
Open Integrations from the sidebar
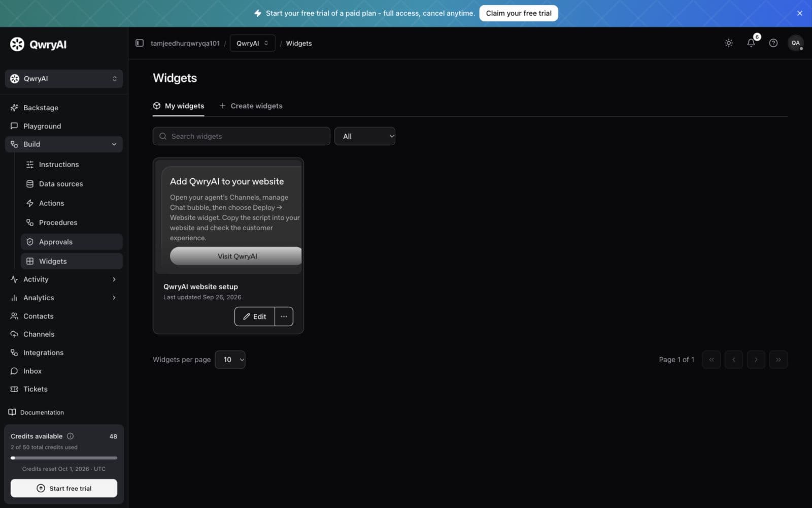click(x=64, y=353)
